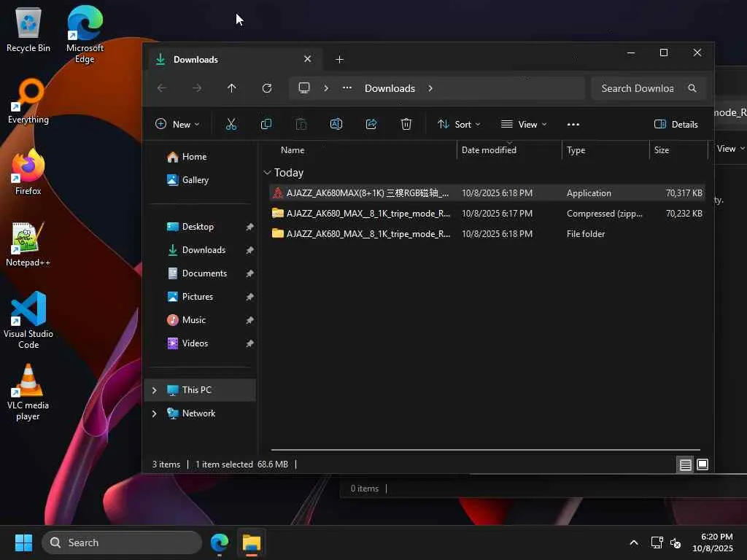Toggle the Details pane button
Screen dimensions: 747x560
tap(676, 124)
